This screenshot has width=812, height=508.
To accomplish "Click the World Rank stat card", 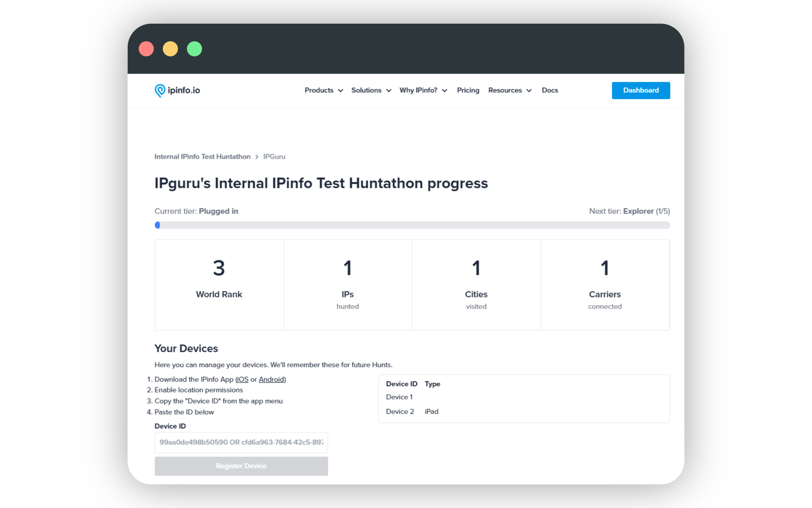I will 219,284.
